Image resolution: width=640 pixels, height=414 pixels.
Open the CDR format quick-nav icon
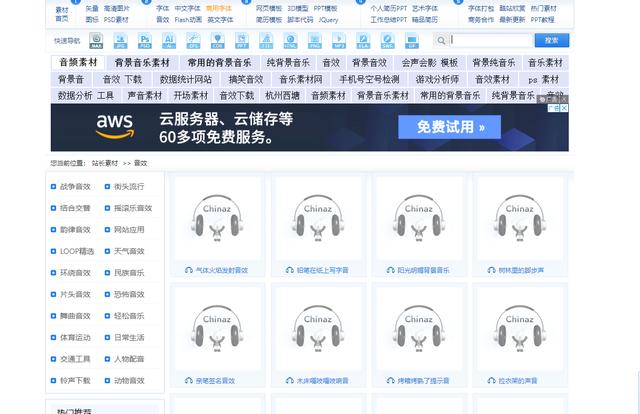click(218, 41)
